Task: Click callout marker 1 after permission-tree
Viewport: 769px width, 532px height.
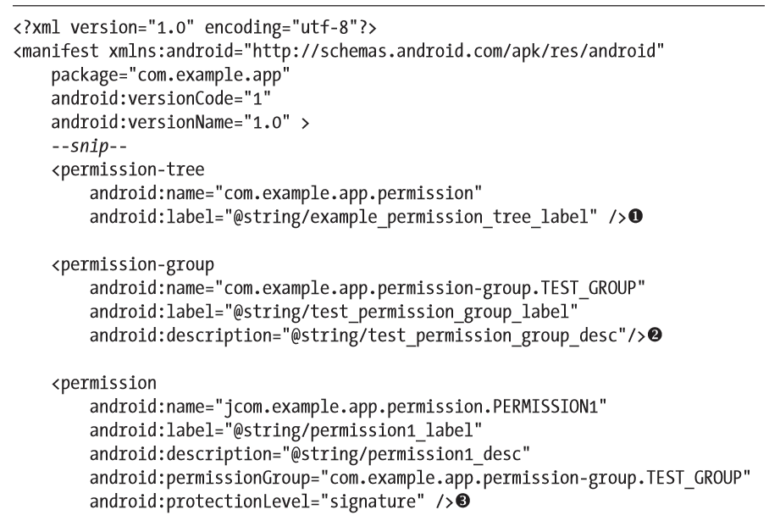Action: (x=635, y=216)
